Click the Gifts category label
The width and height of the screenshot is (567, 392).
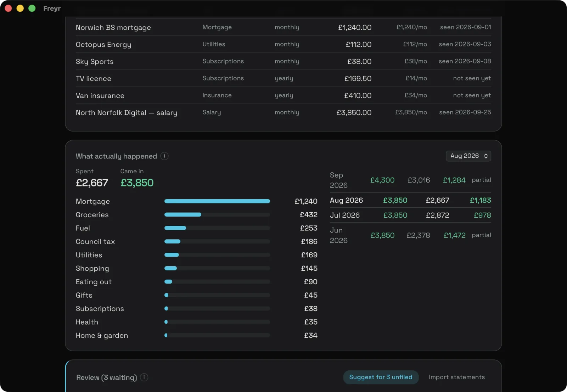(x=84, y=295)
